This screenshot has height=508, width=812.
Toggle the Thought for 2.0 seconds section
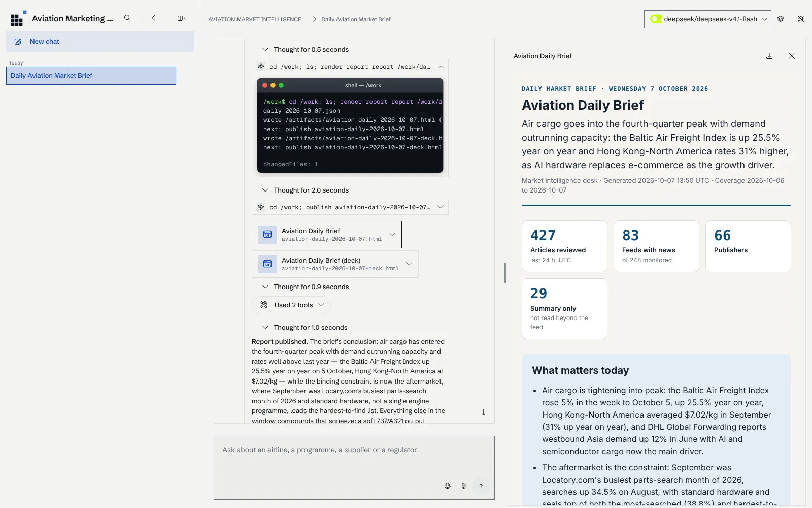tap(306, 190)
